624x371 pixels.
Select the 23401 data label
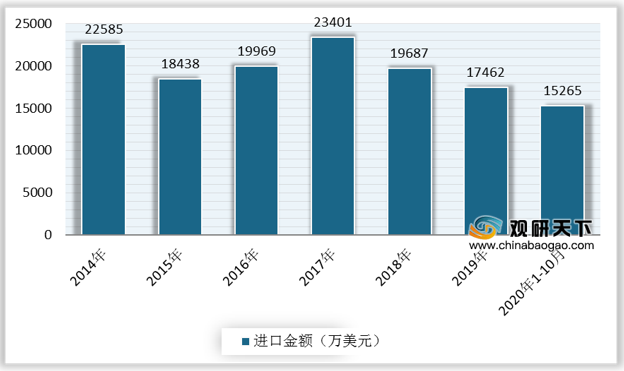[333, 22]
